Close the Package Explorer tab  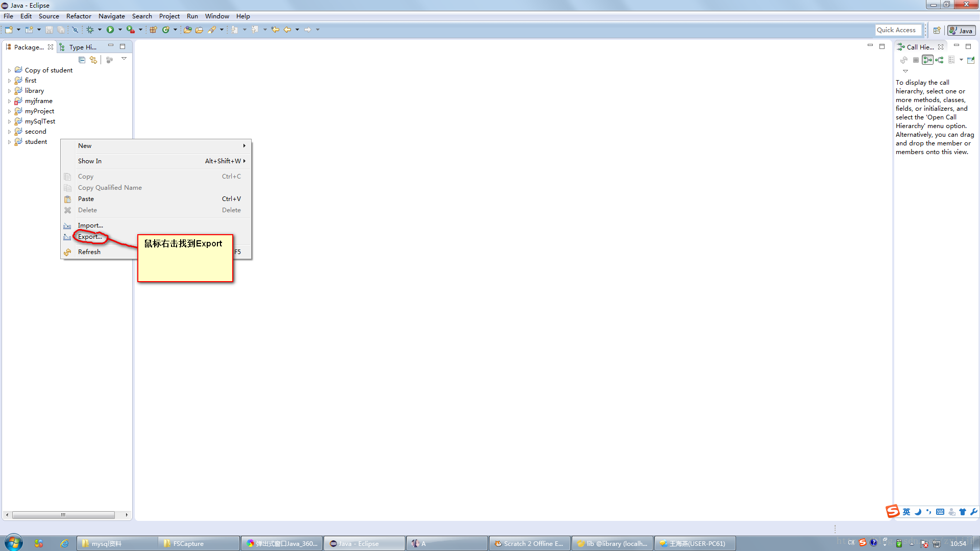[x=51, y=47]
